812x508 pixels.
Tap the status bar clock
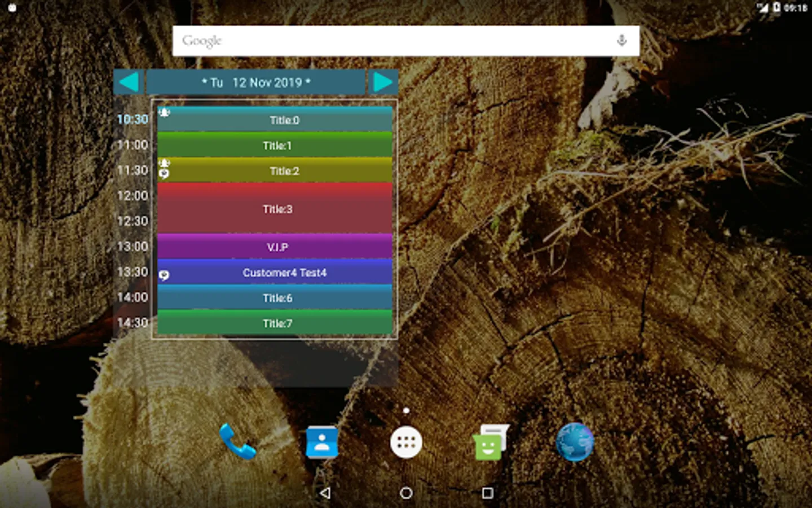click(x=796, y=8)
